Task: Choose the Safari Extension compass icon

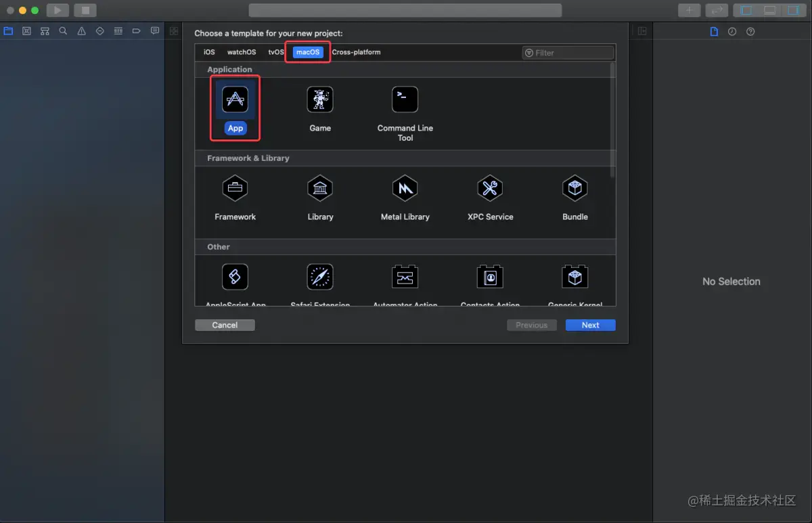Action: coord(320,277)
